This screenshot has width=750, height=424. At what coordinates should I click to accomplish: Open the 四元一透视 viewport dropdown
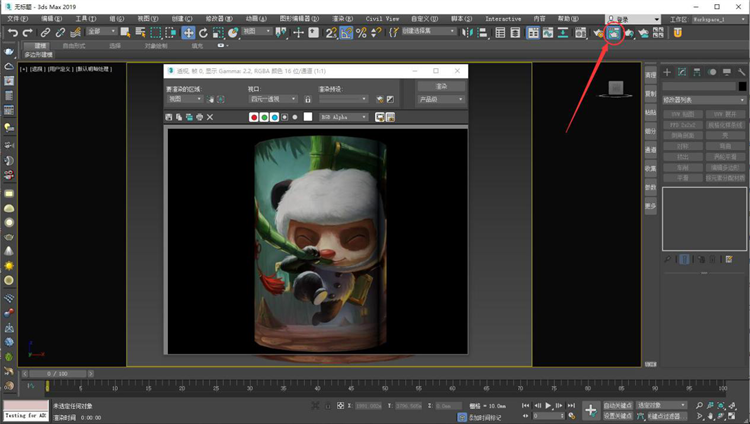point(273,99)
